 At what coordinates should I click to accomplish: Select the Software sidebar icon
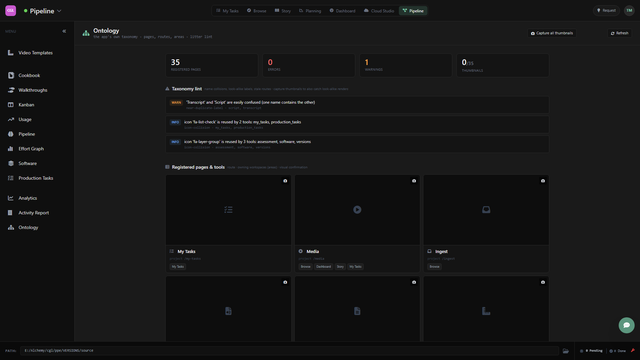[x=11, y=163]
